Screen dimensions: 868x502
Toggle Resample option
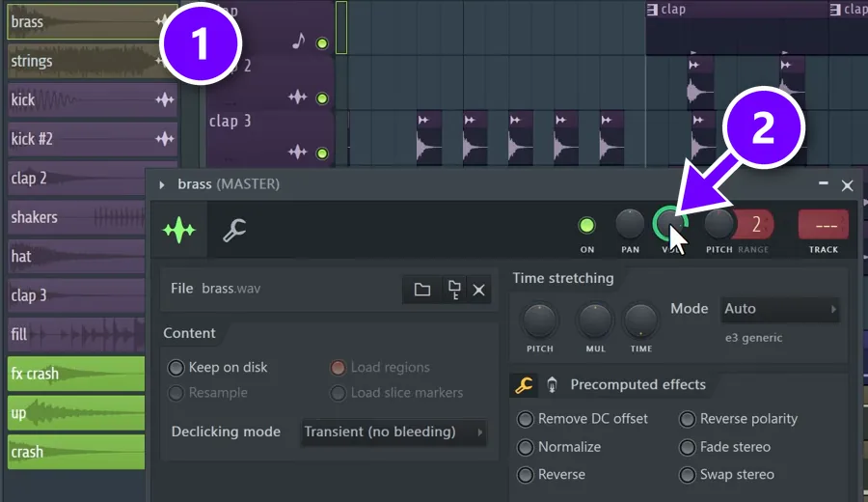[x=176, y=393]
